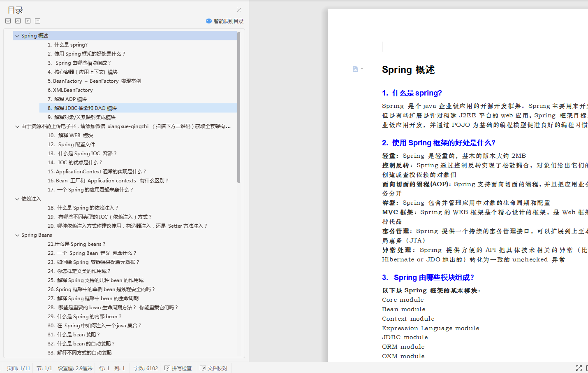Go to 16. Bean 工厂和 Application contexts entry
Screen dimensions: 588x373
coord(108,181)
